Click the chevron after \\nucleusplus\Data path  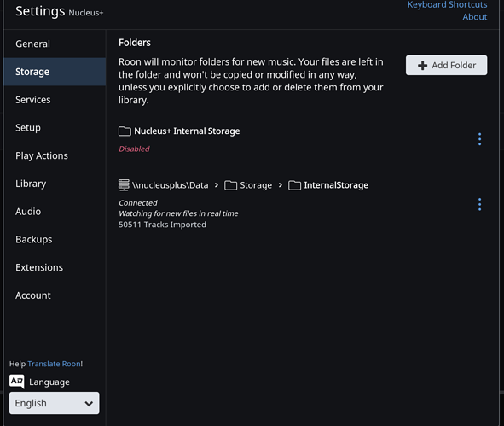point(217,185)
